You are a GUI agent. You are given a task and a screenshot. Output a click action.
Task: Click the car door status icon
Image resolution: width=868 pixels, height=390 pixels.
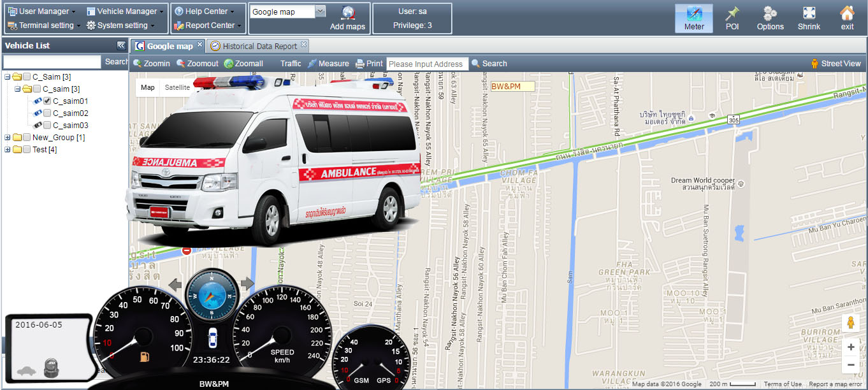[x=213, y=339]
